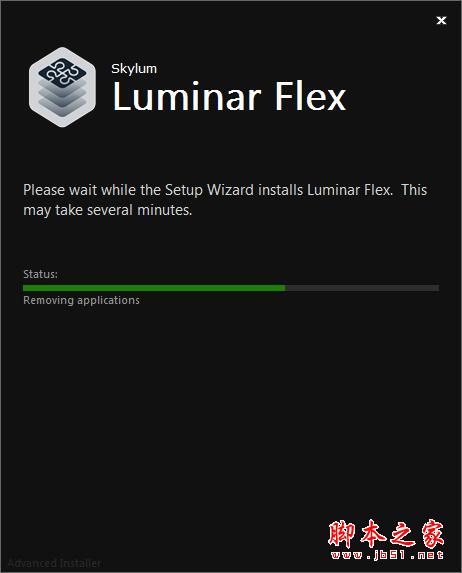The height and width of the screenshot is (573, 462).
Task: Click the 'Removing applications' status text
Action: [81, 300]
